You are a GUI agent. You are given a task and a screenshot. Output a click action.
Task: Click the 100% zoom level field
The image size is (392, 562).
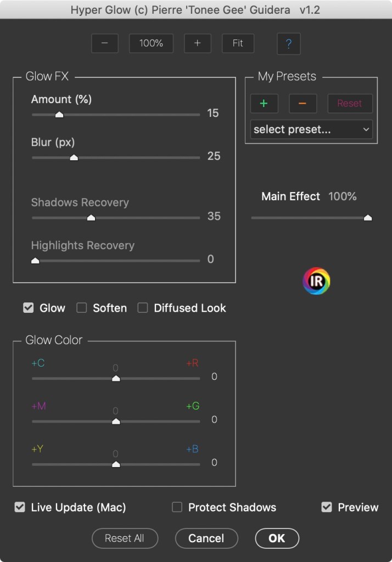(x=151, y=43)
